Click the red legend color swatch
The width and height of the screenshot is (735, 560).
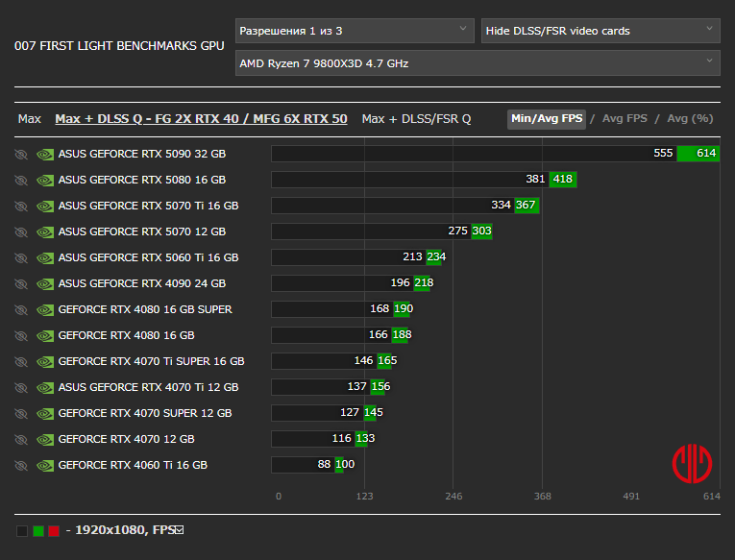(x=54, y=531)
